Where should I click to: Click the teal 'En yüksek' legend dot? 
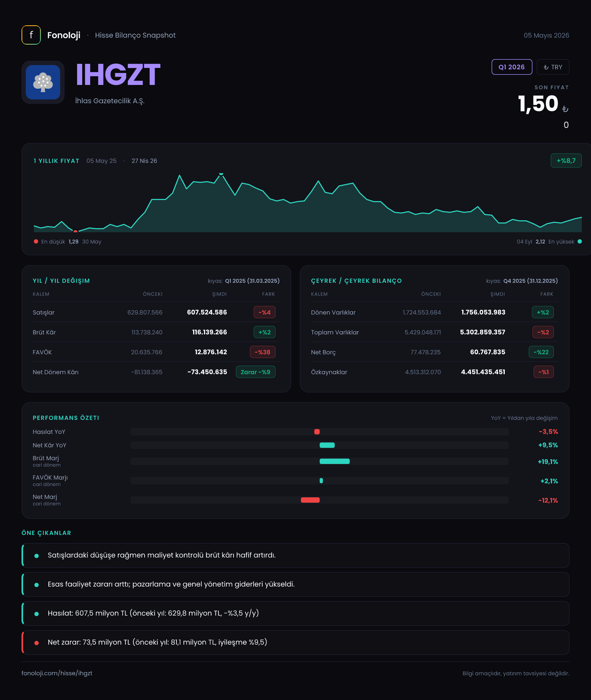[580, 241]
